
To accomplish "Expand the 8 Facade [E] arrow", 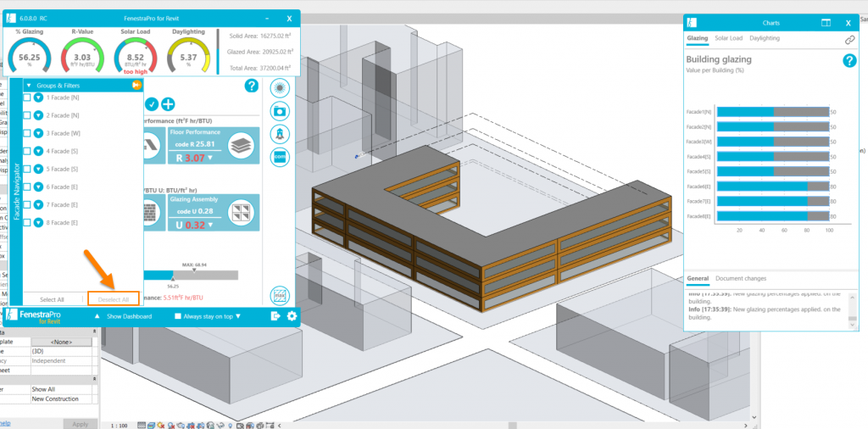I will coord(38,222).
